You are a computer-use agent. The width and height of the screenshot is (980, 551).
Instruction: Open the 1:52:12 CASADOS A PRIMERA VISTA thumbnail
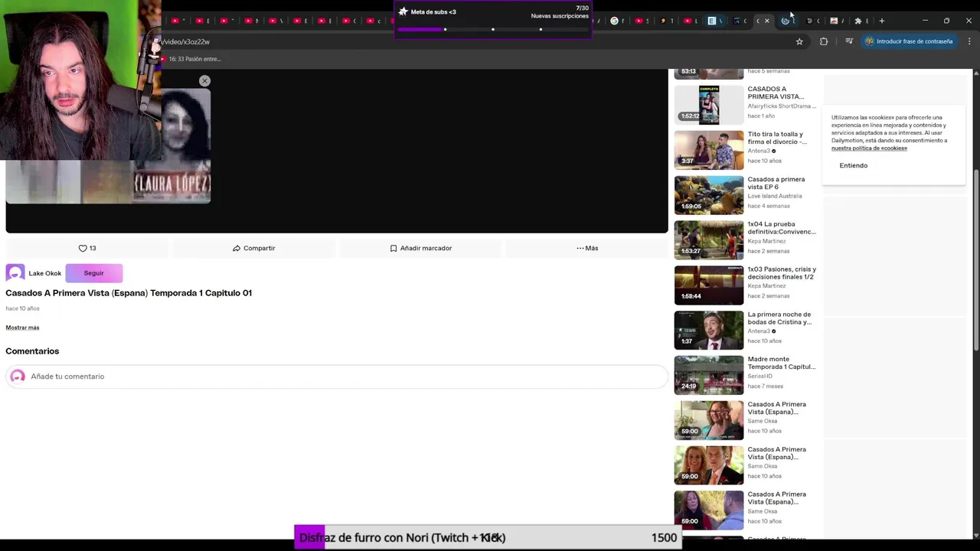pyautogui.click(x=709, y=105)
